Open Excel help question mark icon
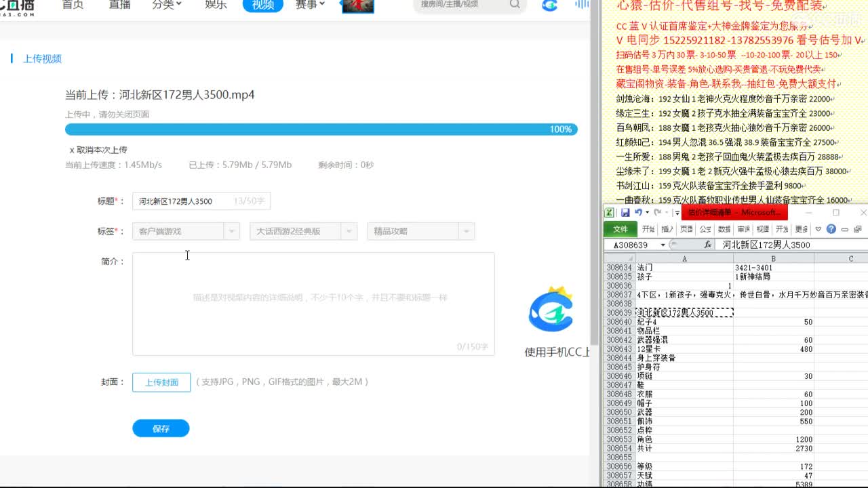868x488 pixels. [831, 229]
